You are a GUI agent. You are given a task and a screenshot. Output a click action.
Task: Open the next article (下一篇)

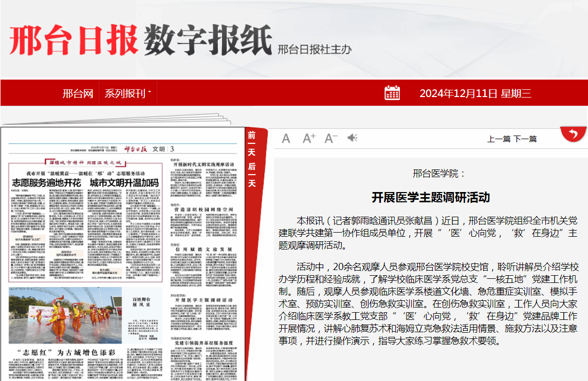[525, 139]
